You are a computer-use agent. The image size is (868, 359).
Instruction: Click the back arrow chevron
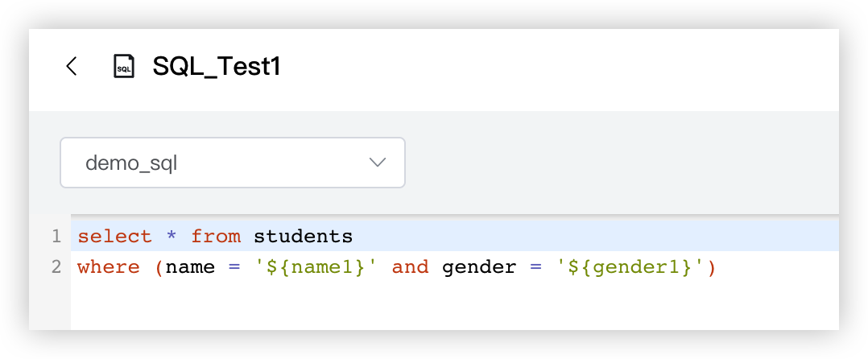click(72, 66)
